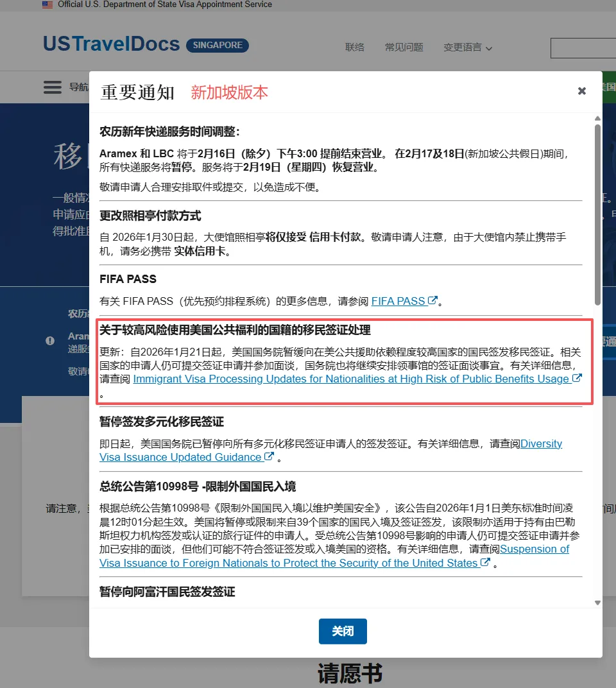
Task: Close the notice dialog with the X icon
Action: [581, 91]
